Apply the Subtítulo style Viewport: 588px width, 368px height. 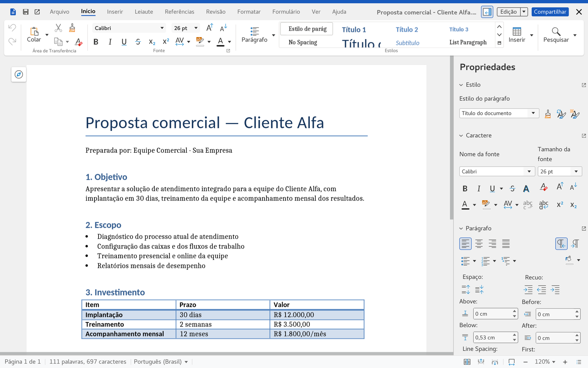click(408, 43)
